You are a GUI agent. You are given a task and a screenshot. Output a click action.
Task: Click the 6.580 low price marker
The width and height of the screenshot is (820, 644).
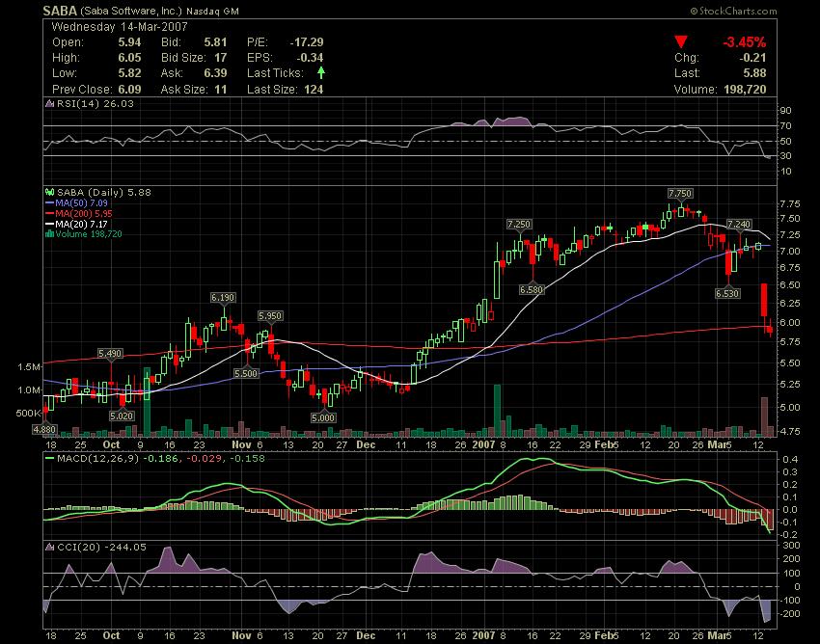coord(532,289)
